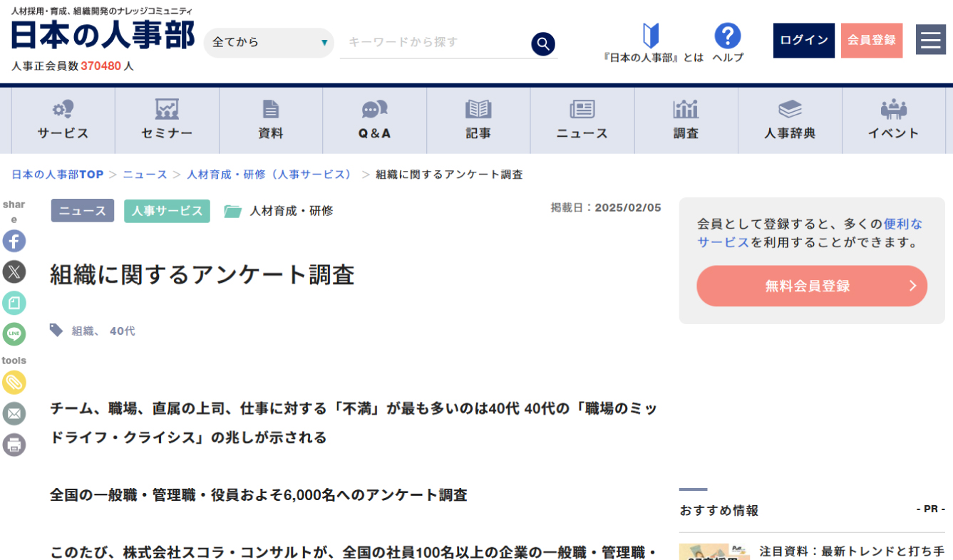
Task: Open the イベント navigation tab
Action: click(x=894, y=120)
